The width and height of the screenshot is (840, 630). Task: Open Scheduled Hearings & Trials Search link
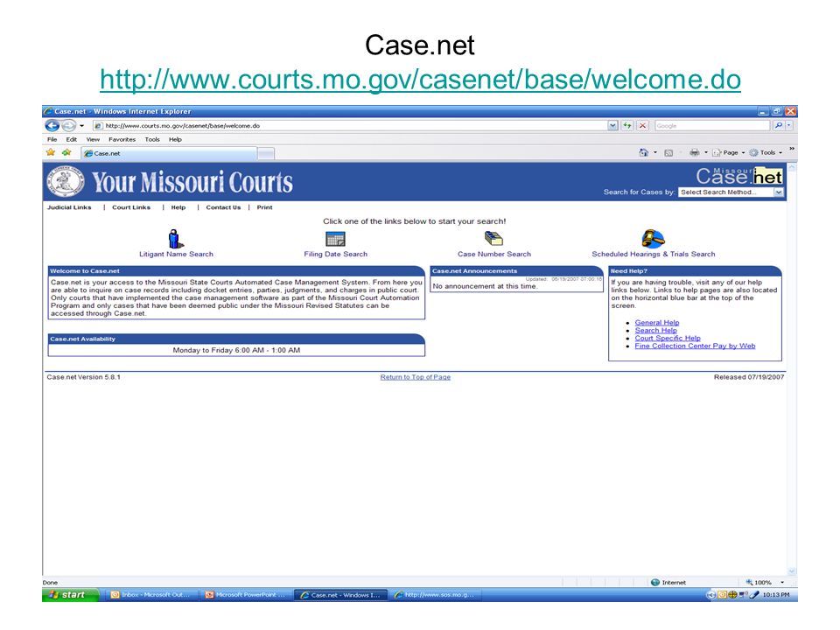tap(653, 254)
